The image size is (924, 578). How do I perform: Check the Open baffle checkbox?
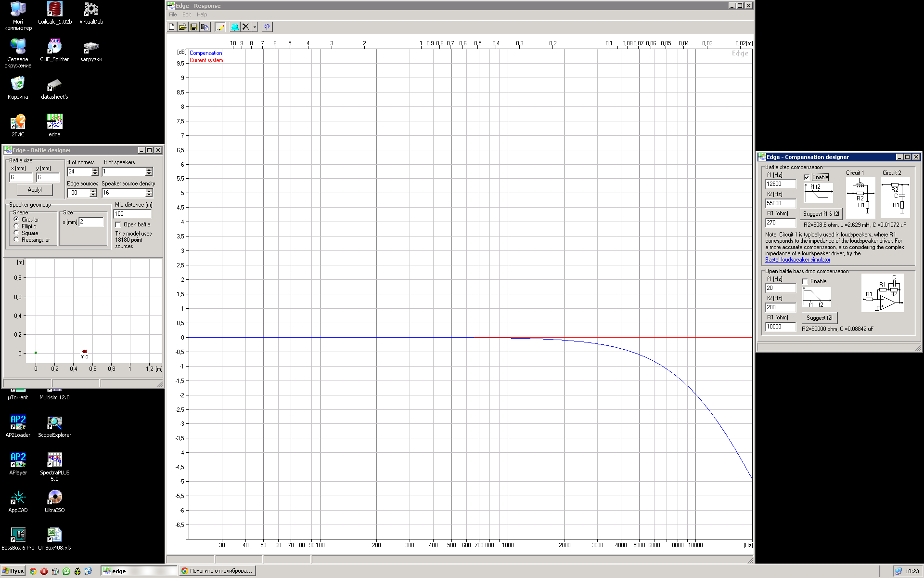click(118, 224)
